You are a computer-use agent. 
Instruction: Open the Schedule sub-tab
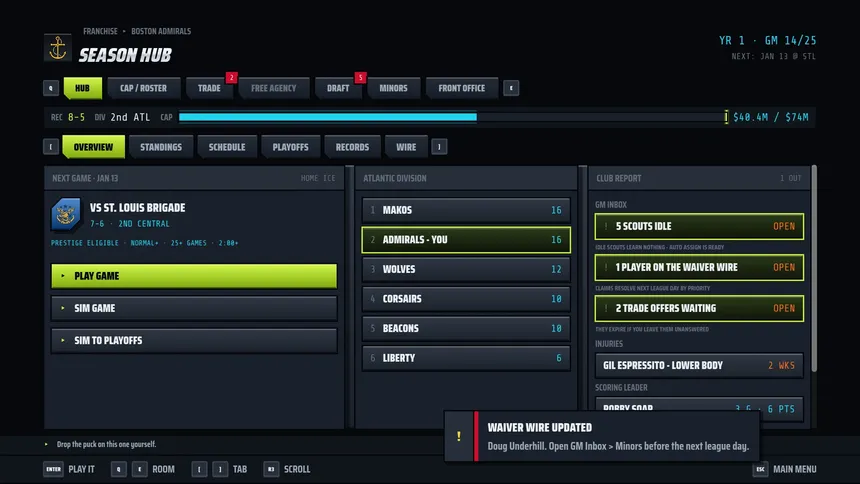pyautogui.click(x=227, y=147)
